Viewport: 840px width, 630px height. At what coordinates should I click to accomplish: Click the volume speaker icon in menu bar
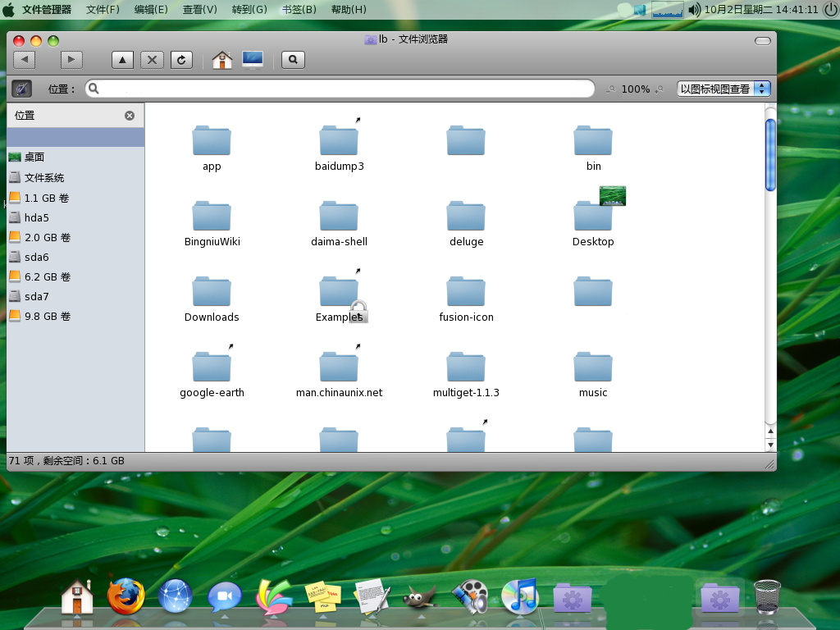[x=694, y=10]
